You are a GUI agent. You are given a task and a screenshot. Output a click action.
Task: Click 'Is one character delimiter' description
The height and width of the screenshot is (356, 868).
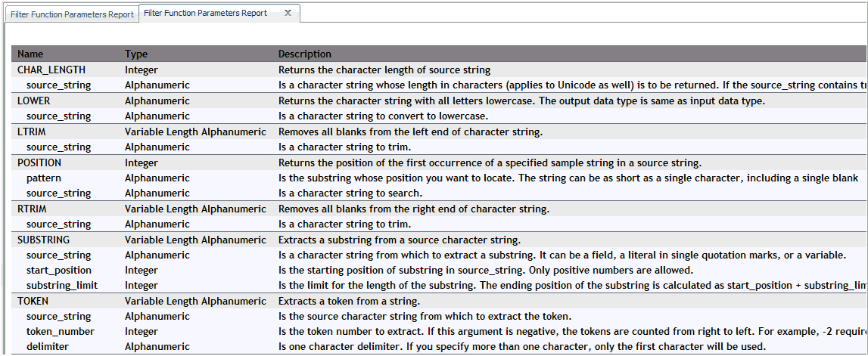tap(522, 347)
